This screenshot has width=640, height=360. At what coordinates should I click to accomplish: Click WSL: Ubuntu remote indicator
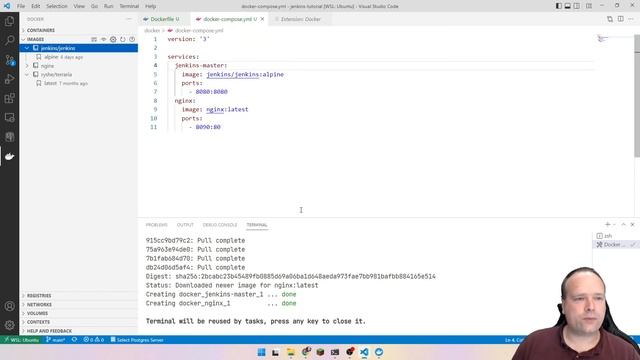(x=21, y=340)
